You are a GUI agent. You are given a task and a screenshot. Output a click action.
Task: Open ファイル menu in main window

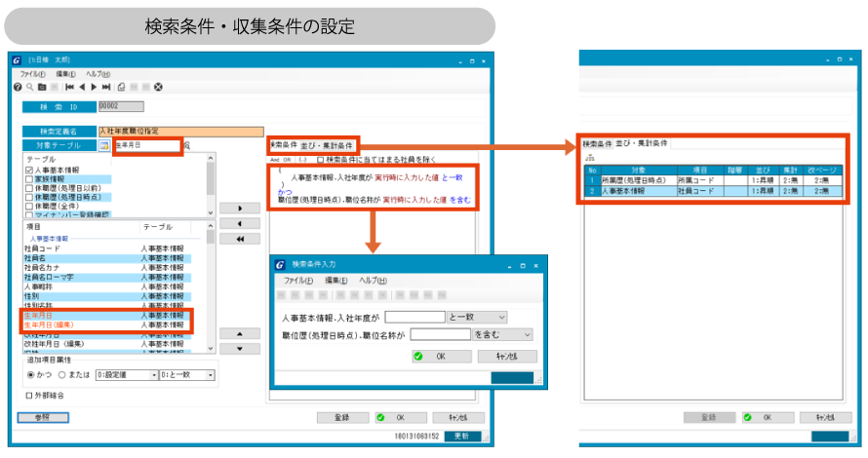pos(33,74)
